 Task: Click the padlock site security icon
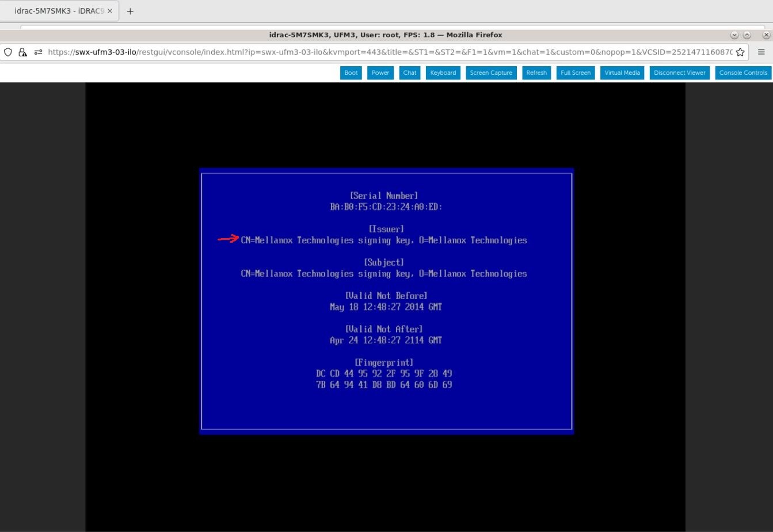[22, 52]
